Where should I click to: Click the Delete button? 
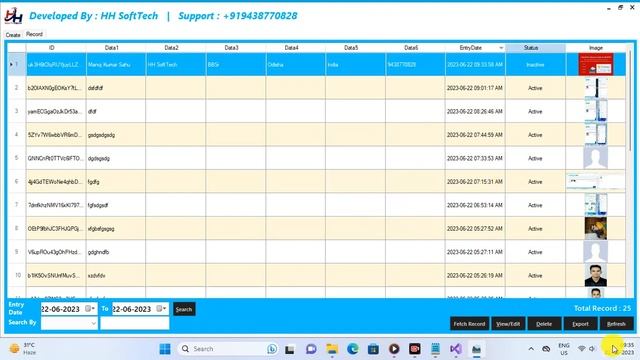[x=544, y=324]
